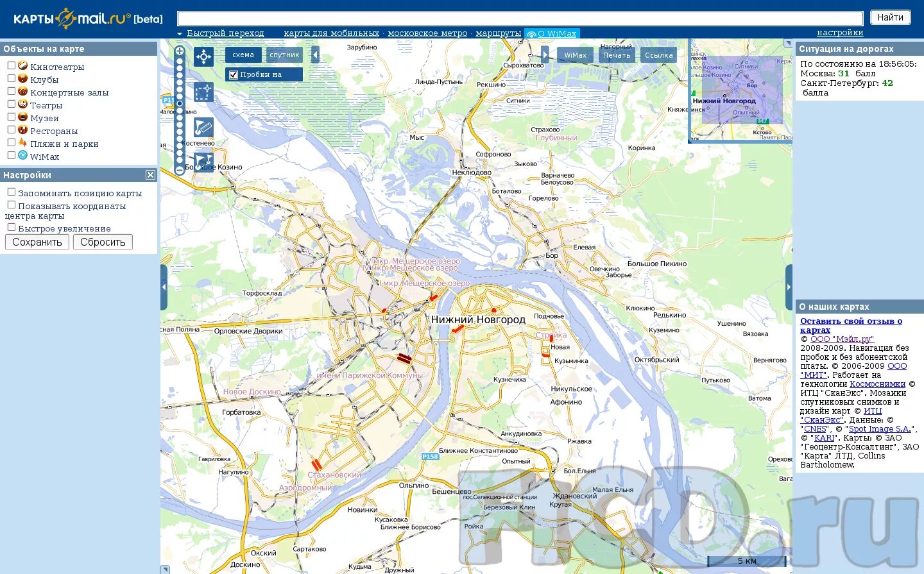Click the WiMax signal icon in objects list
The width and height of the screenshot is (924, 574).
click(x=22, y=155)
